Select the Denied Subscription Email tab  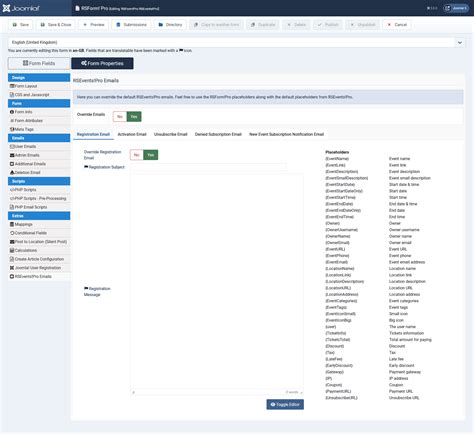click(x=218, y=134)
